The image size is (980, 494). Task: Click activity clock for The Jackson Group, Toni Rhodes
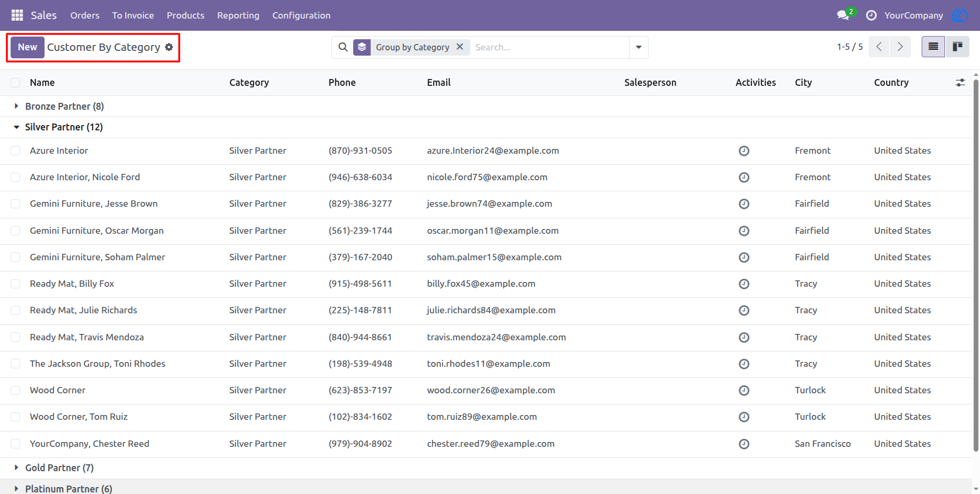tap(744, 364)
